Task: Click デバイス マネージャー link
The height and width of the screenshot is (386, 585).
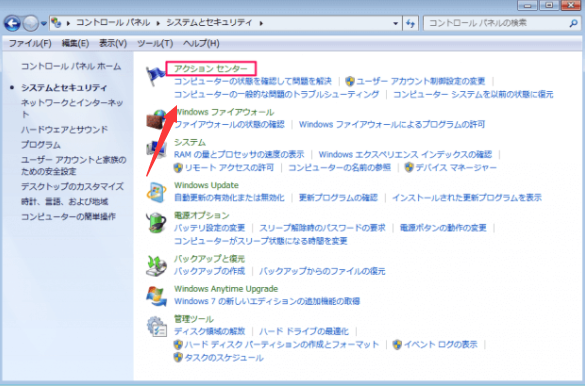Action: (456, 168)
